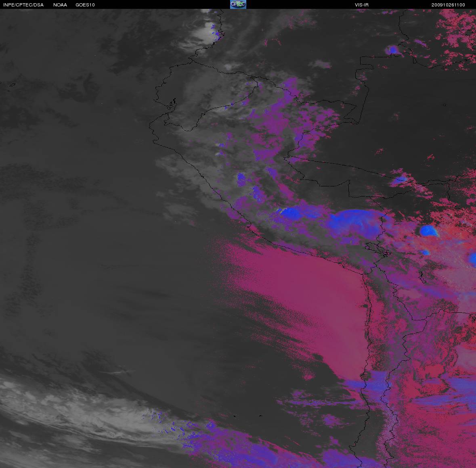Click the GOES10 satellite label
The image size is (476, 468).
click(85, 5)
